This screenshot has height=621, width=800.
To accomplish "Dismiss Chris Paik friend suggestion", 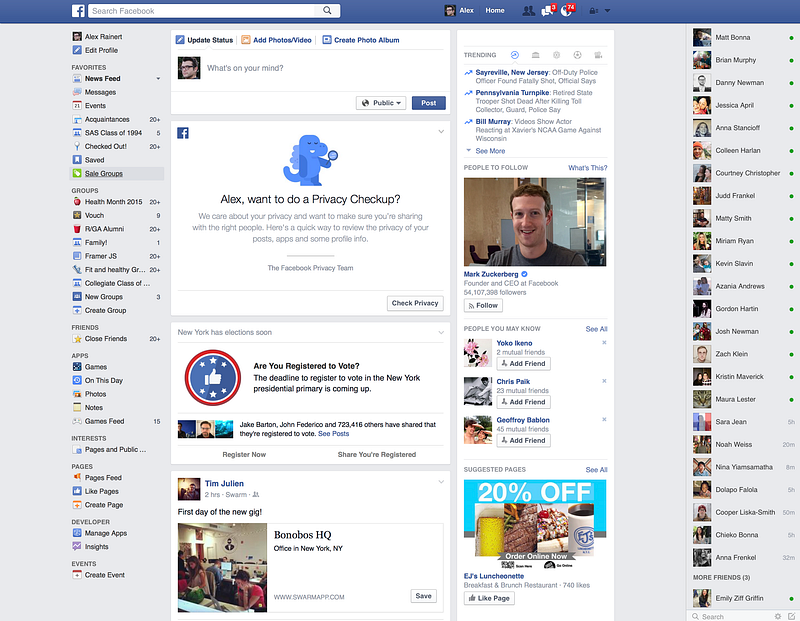I will click(x=604, y=381).
